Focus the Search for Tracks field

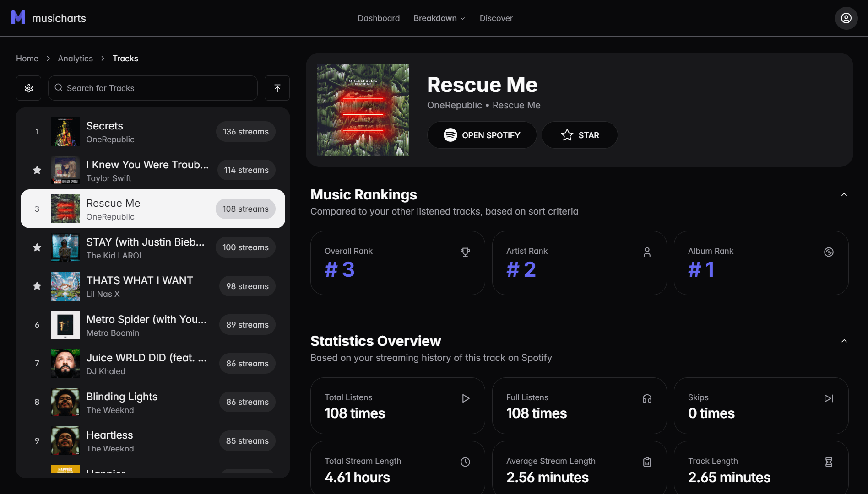[153, 88]
